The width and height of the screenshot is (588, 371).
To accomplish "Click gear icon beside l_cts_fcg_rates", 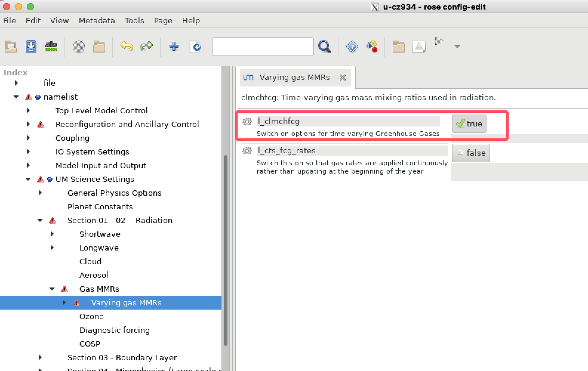I will coord(247,151).
